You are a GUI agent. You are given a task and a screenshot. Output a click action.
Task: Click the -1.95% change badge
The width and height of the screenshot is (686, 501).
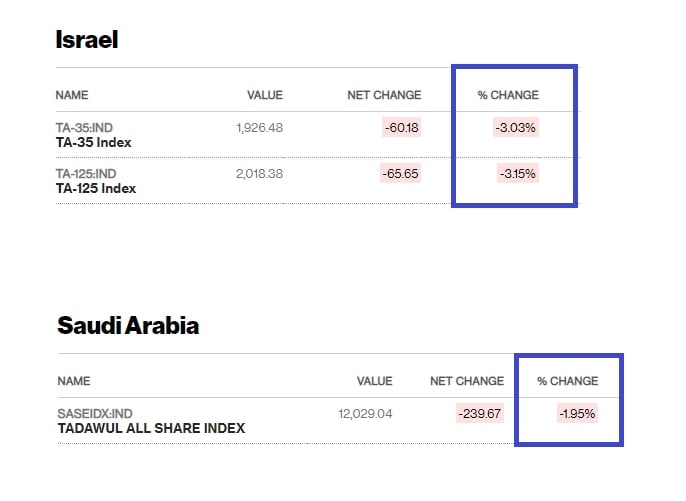click(x=576, y=414)
